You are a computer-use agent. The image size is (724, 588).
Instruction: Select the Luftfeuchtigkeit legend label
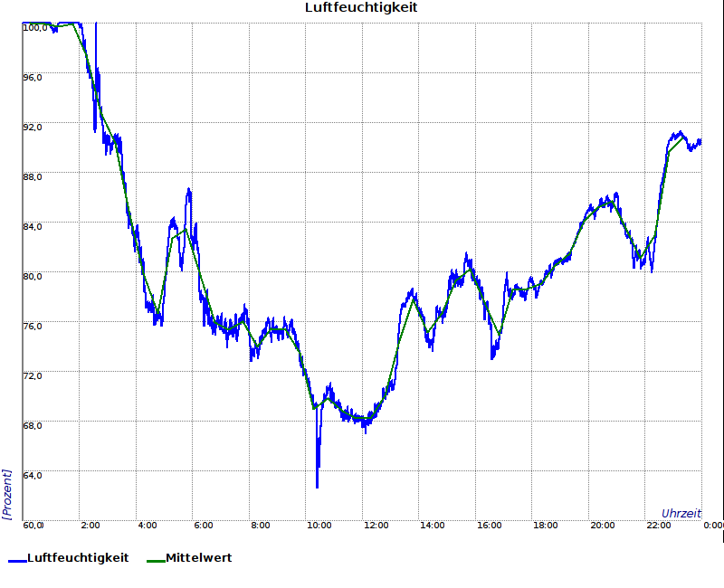click(x=78, y=557)
